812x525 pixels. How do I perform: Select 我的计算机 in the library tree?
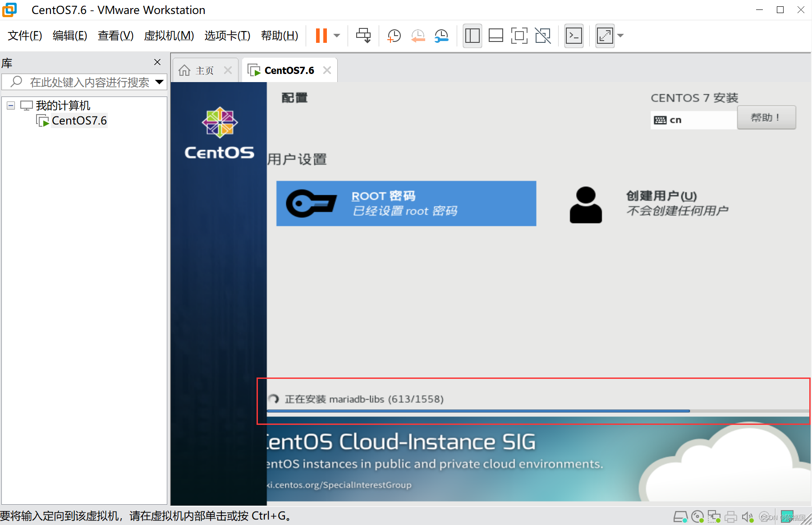pos(63,106)
